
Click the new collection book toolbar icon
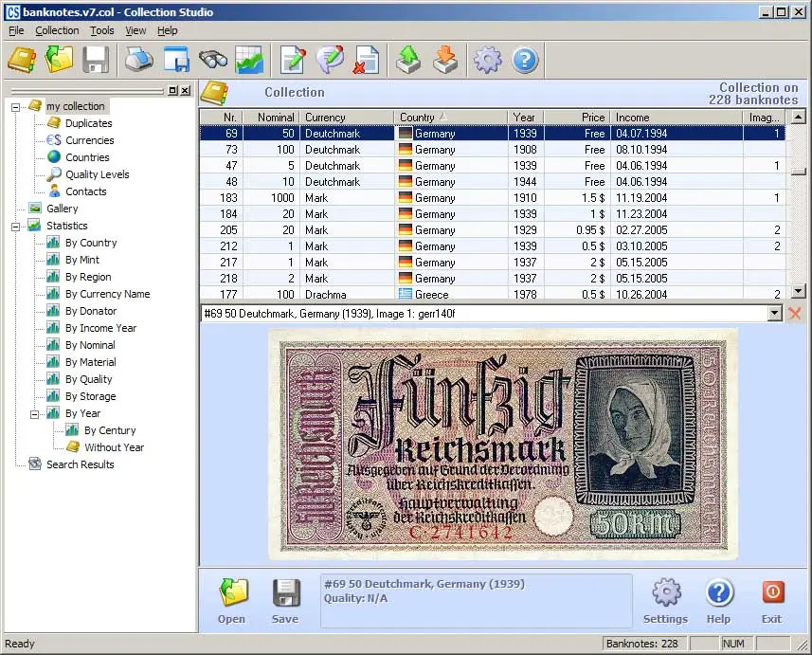(21, 60)
